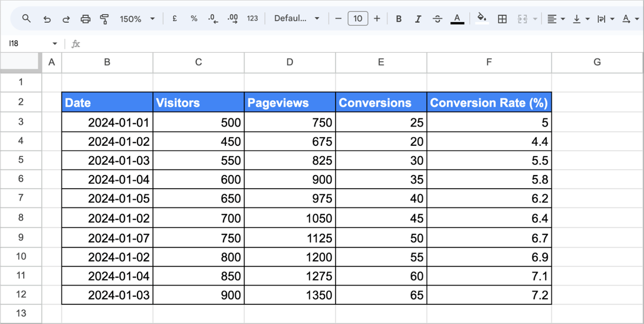
Task: Open the fill color bucket
Action: [x=481, y=18]
